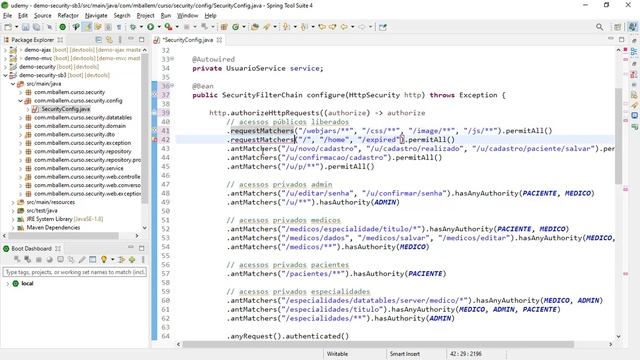Toggle the highlighted Mark Occurrences toolbar button
Image resolution: width=640 pixels, height=360 pixels.
pyautogui.click(x=87, y=27)
